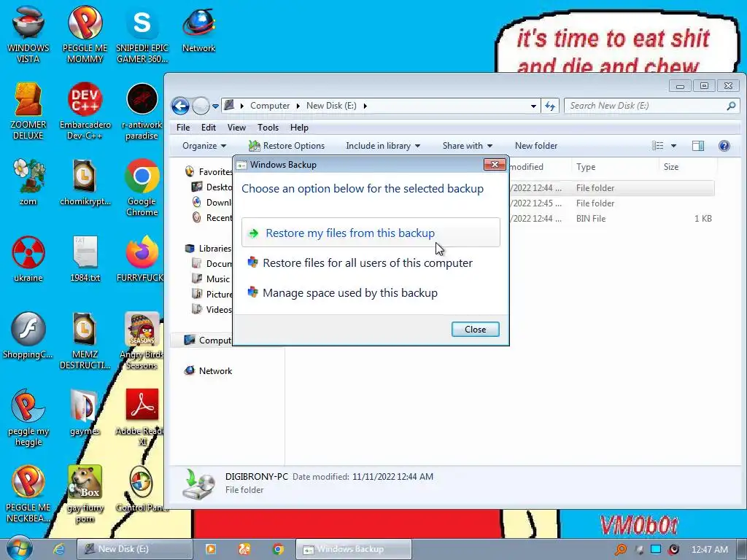Open the Network desktop icon
This screenshot has height=560, width=747.
point(198,29)
